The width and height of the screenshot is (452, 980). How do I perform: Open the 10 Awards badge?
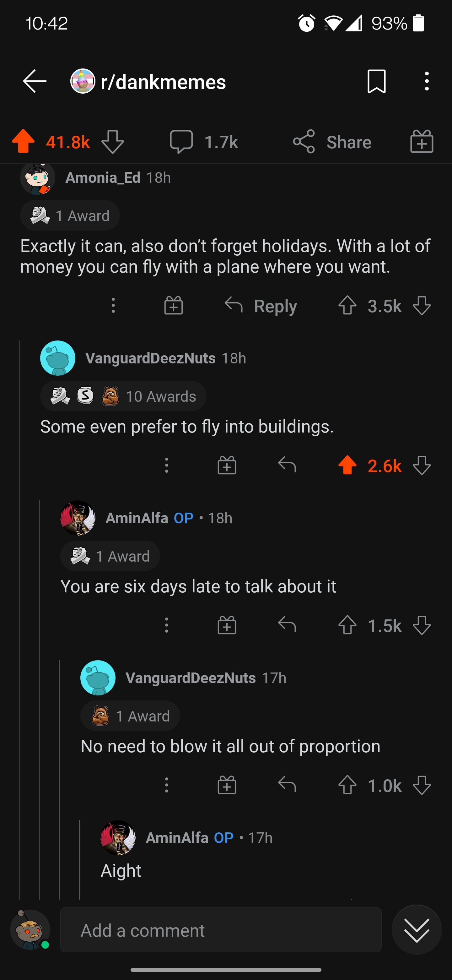tap(123, 396)
